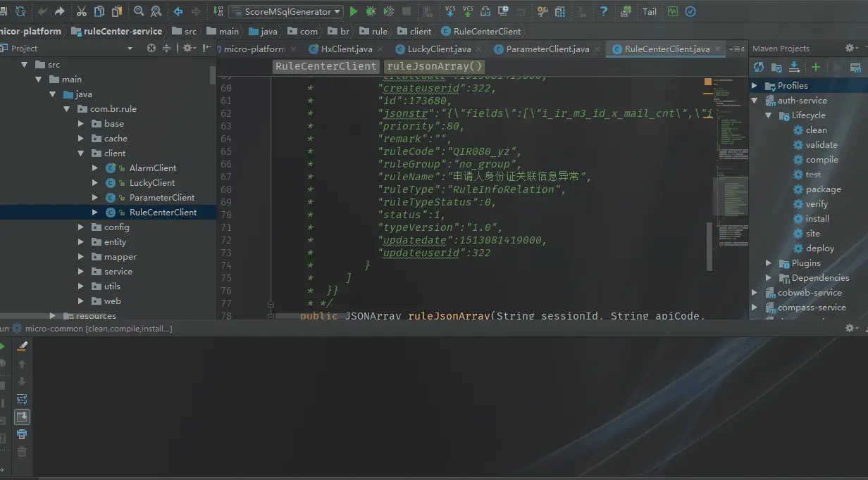Click the Redo arrow in the toolbar

(60, 11)
